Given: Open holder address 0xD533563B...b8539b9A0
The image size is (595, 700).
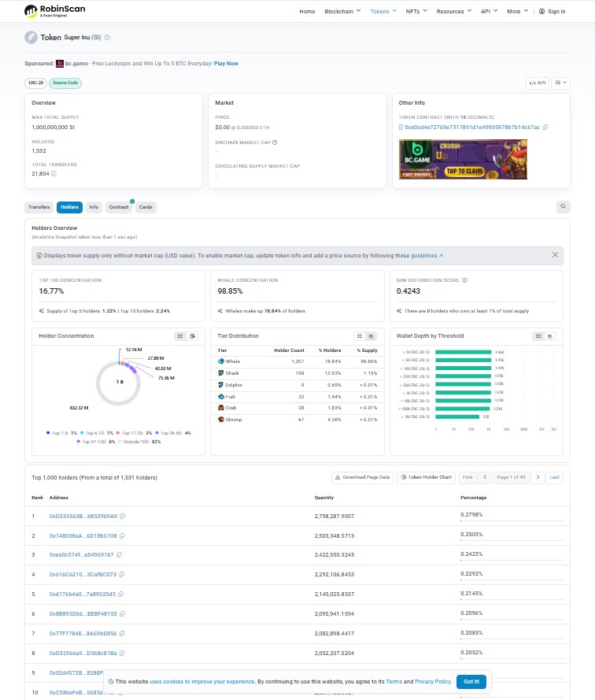Looking at the screenshot, I should [83, 516].
